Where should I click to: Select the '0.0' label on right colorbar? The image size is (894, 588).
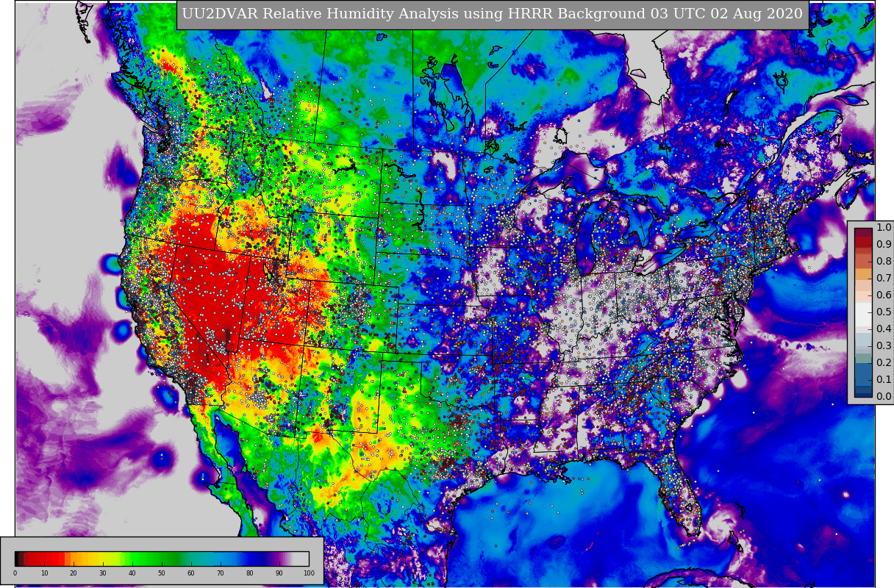tap(884, 397)
